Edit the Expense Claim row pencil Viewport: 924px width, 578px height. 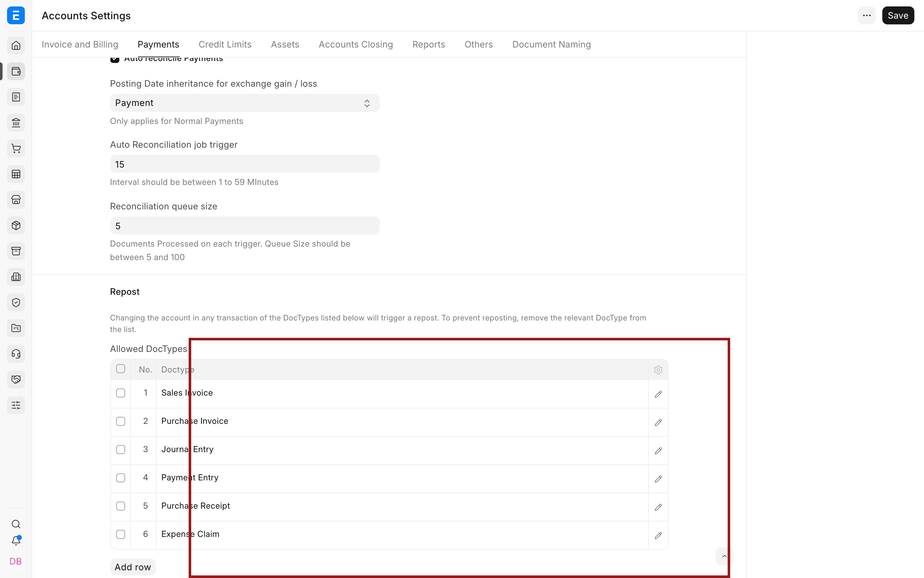coord(658,536)
